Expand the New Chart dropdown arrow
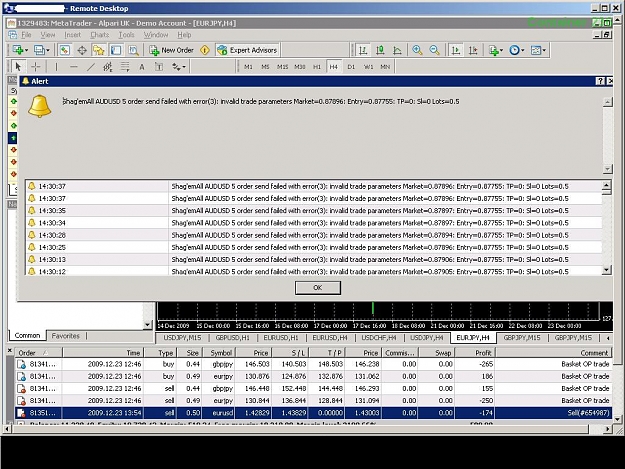The height and width of the screenshot is (469, 625). pyautogui.click(x=26, y=51)
